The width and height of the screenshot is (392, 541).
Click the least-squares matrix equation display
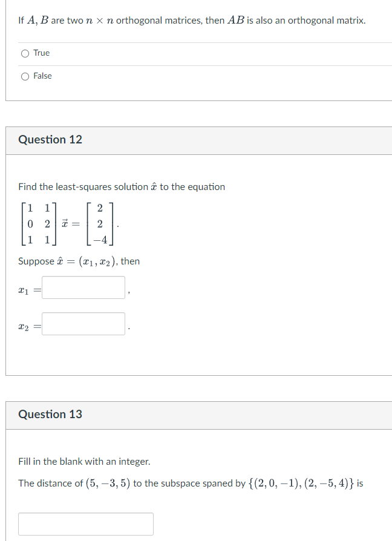click(x=67, y=222)
